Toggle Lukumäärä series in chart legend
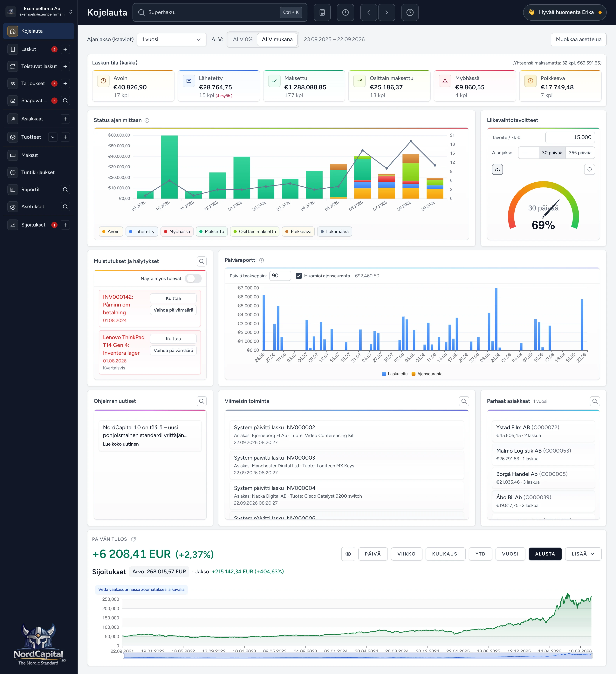 click(334, 232)
